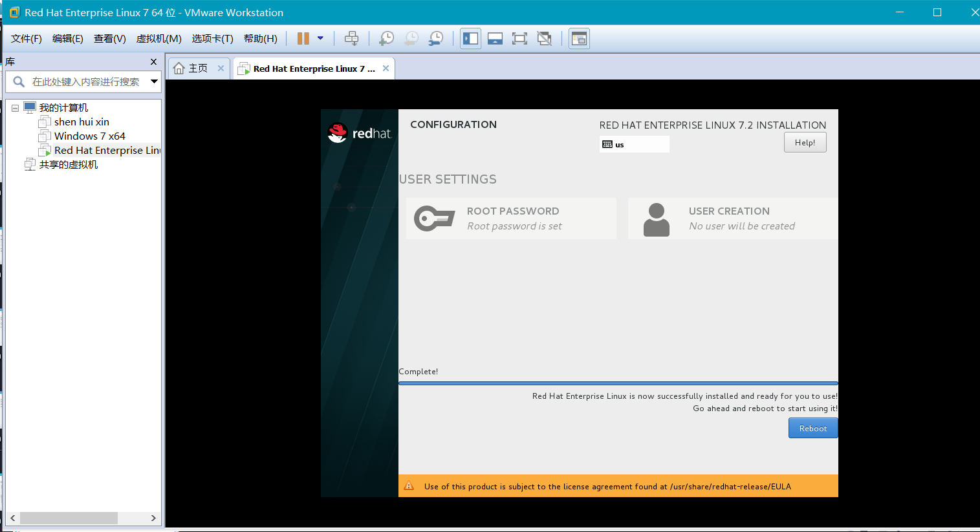Click the Complete! status text
The width and height of the screenshot is (980, 532).
click(x=419, y=372)
